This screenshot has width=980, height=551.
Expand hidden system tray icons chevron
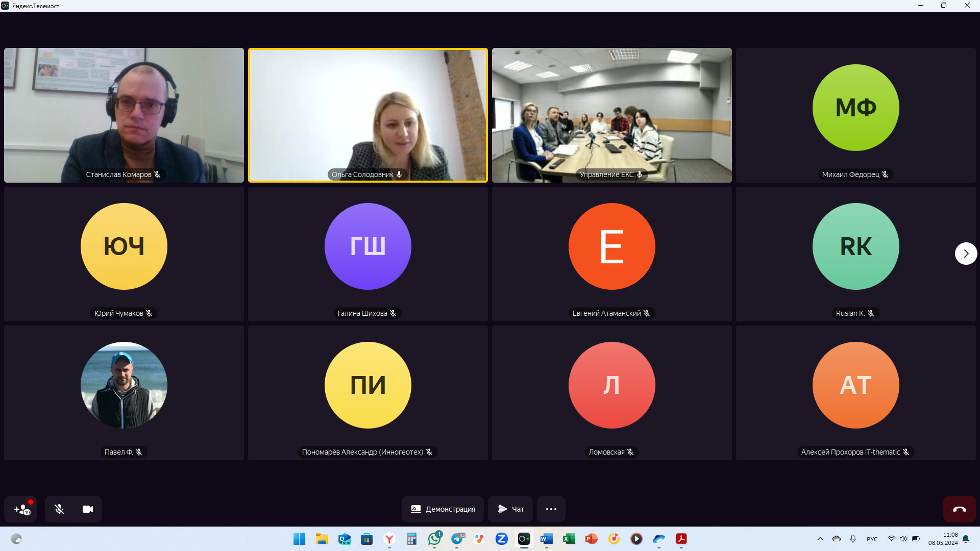click(x=820, y=539)
